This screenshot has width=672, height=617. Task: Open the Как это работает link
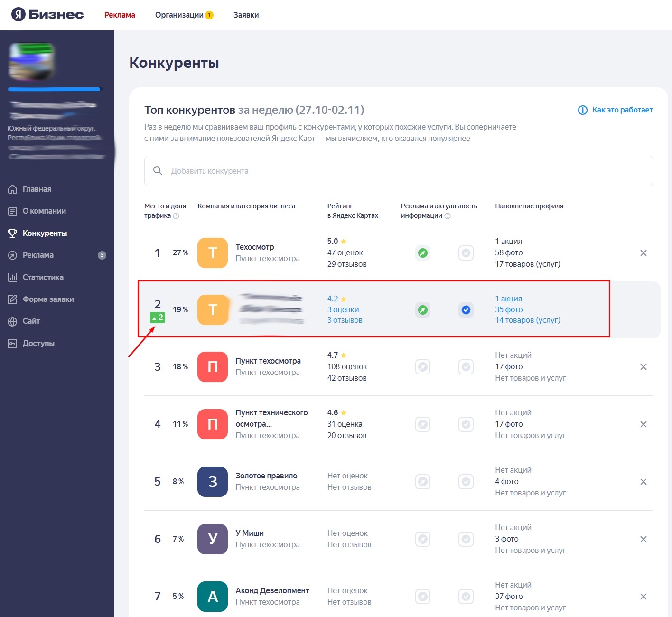(x=616, y=110)
